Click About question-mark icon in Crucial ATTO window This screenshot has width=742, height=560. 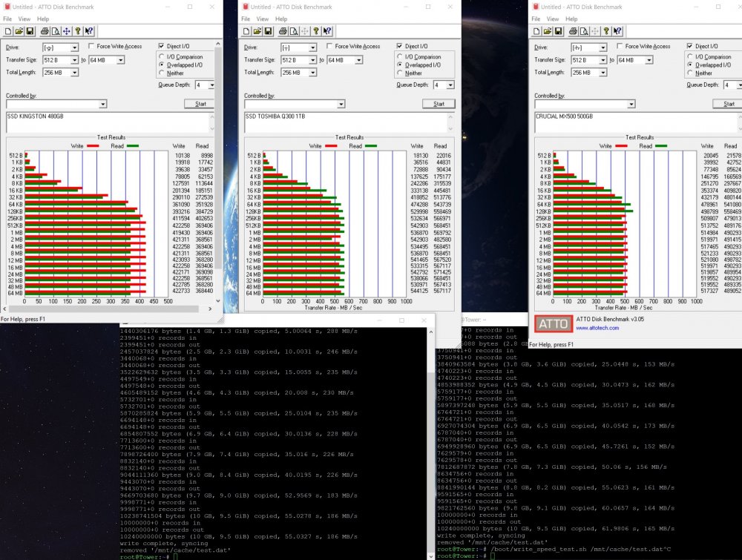[x=606, y=31]
